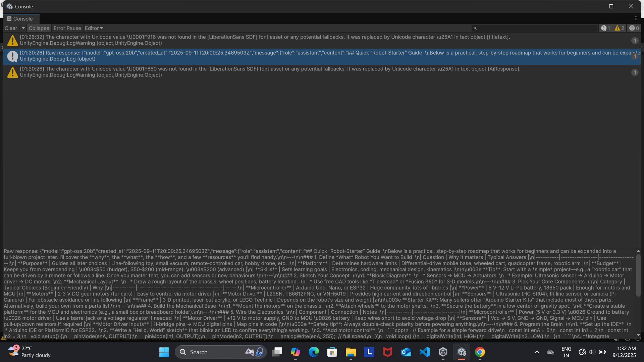Open Google Chrome from taskbar
This screenshot has width=644, height=362.
coord(480,352)
